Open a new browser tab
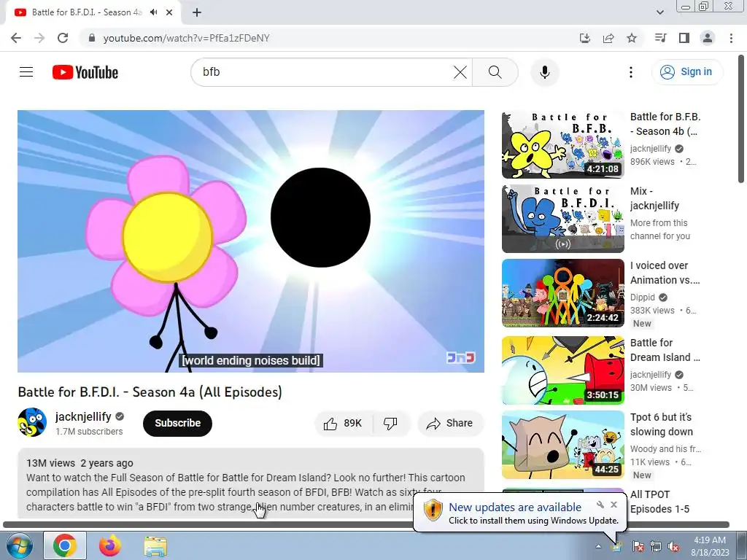 (197, 12)
